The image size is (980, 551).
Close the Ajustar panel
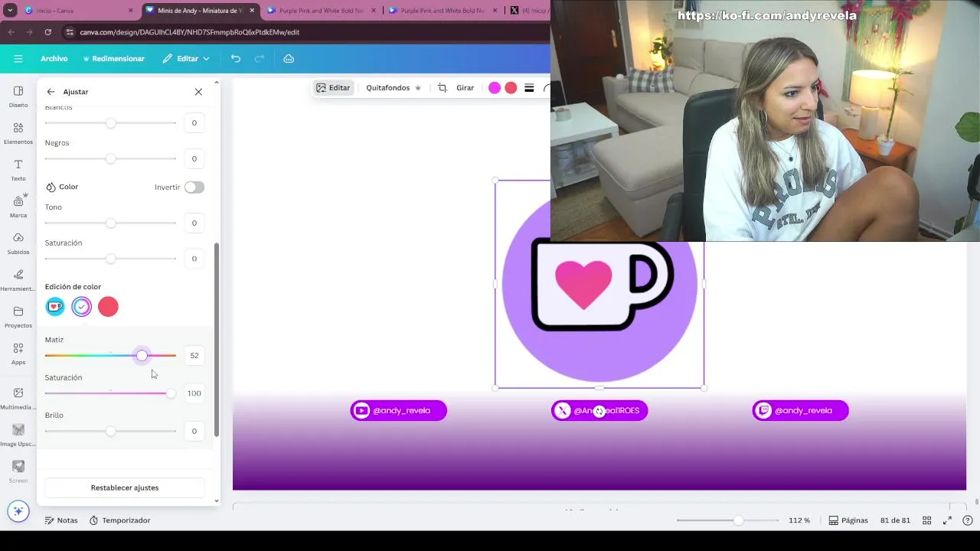198,92
